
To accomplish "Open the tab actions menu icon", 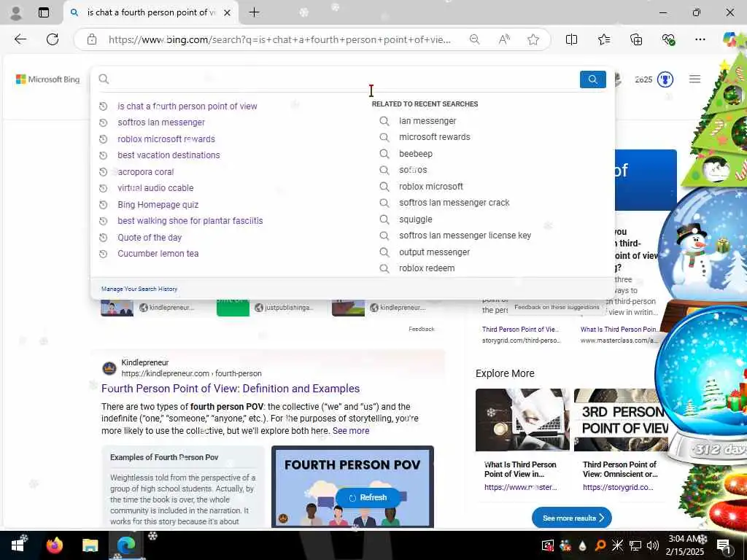I will click(x=44, y=12).
